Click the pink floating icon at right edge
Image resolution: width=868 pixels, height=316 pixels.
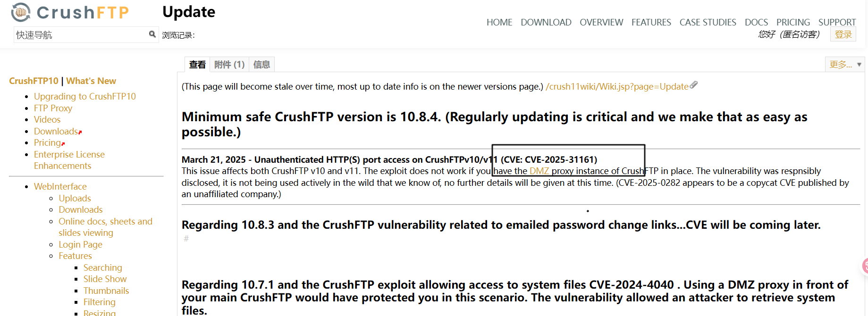(x=865, y=266)
